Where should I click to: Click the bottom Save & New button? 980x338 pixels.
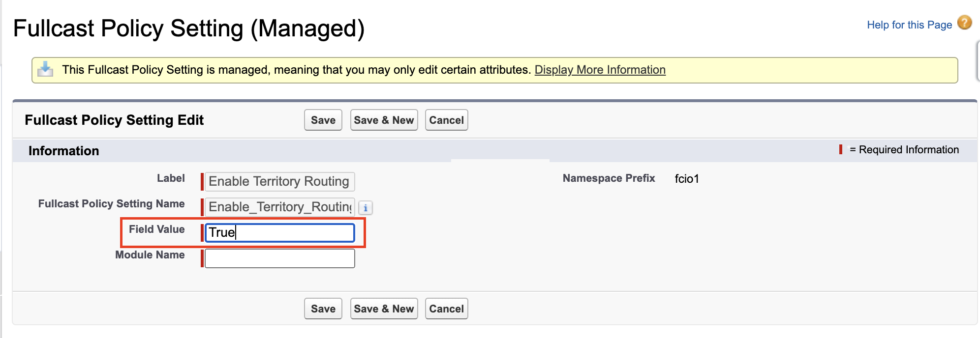click(x=384, y=309)
